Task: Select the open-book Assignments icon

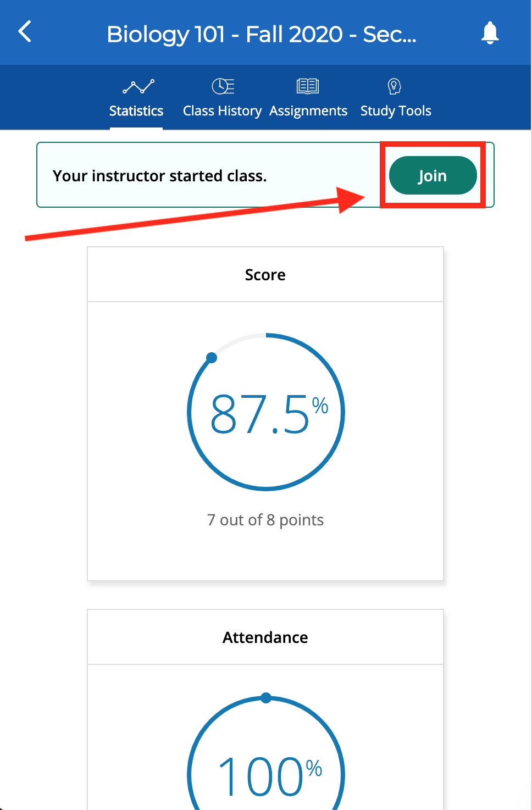Action: coord(308,86)
